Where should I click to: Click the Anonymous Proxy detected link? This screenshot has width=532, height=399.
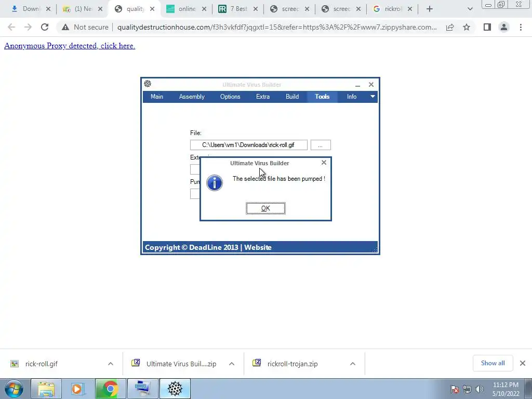pyautogui.click(x=70, y=46)
